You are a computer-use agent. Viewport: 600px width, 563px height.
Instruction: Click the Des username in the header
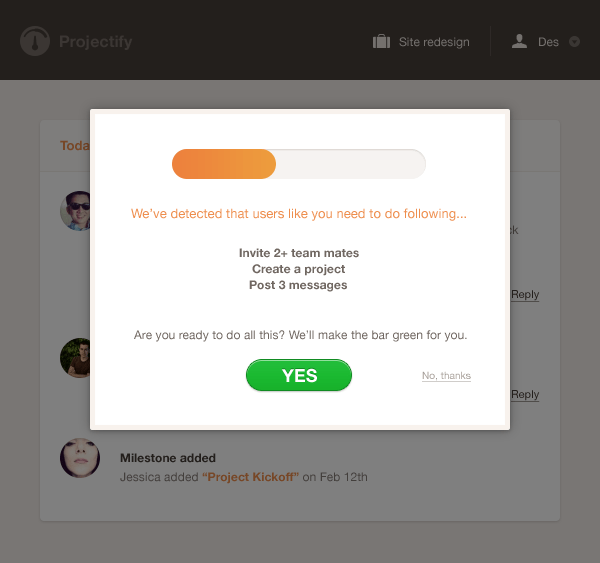(x=548, y=42)
